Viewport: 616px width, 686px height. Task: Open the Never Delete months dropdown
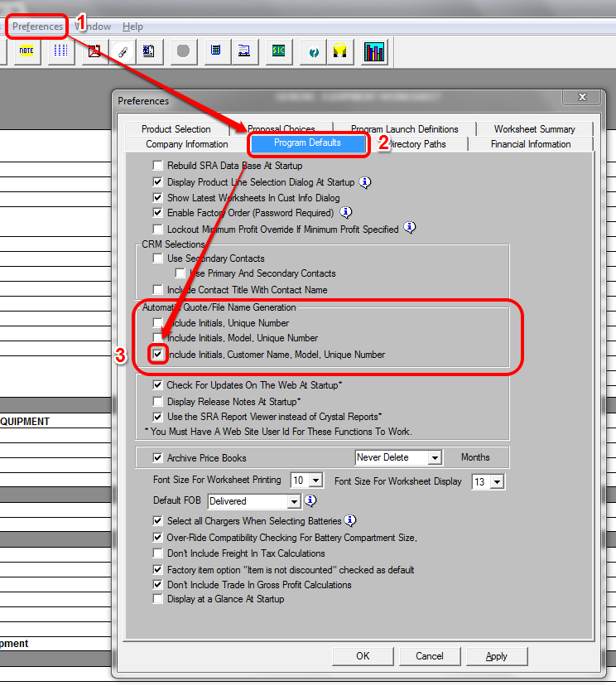[x=435, y=457]
